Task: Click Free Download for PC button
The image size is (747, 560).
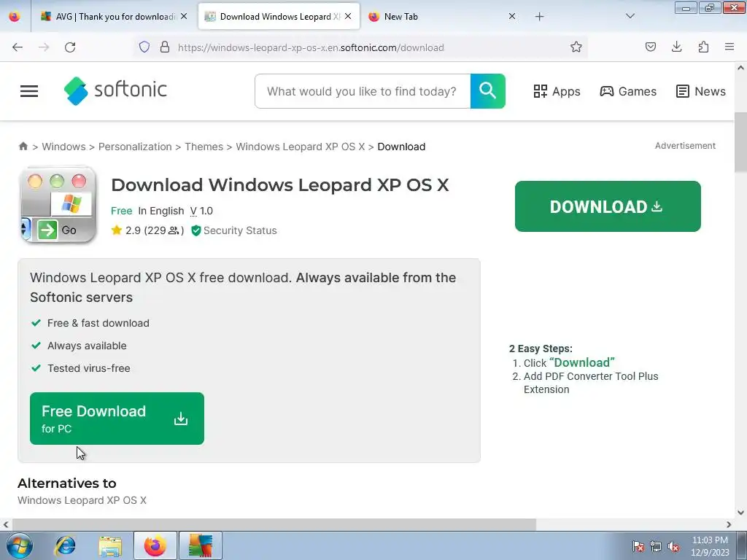Action: coord(117,419)
